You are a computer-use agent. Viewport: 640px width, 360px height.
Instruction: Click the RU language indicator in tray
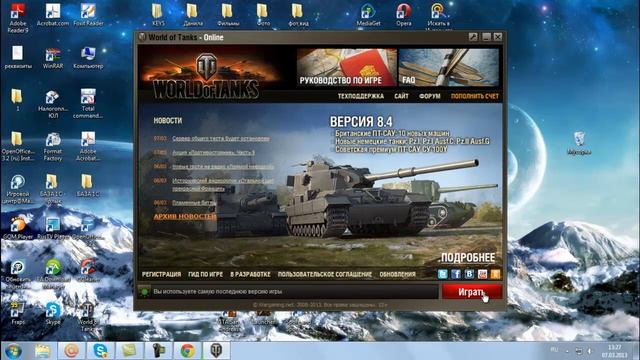point(554,350)
